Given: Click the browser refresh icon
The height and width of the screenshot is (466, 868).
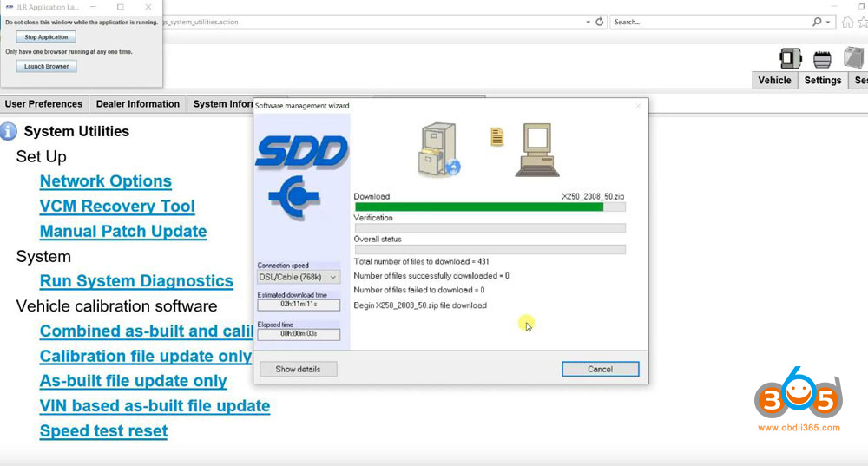Looking at the screenshot, I should pos(600,23).
